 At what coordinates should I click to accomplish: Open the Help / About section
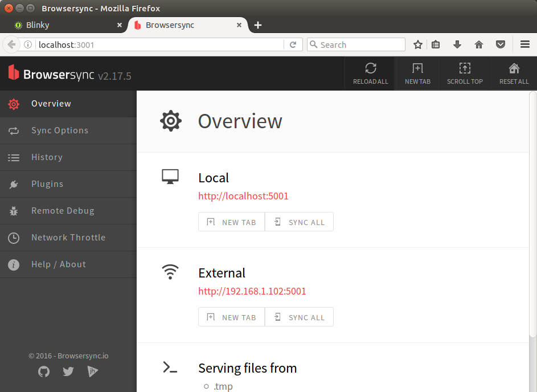point(68,264)
